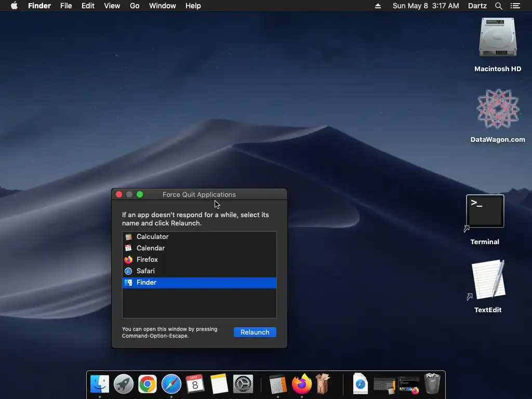Open the Safari download file in Dock
The width and height of the screenshot is (532, 399).
coord(361,384)
